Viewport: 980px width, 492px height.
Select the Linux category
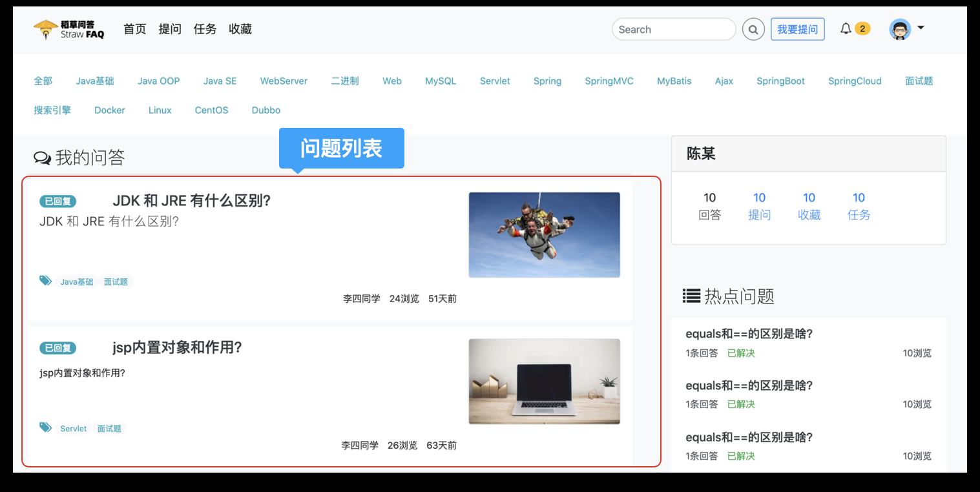click(160, 110)
